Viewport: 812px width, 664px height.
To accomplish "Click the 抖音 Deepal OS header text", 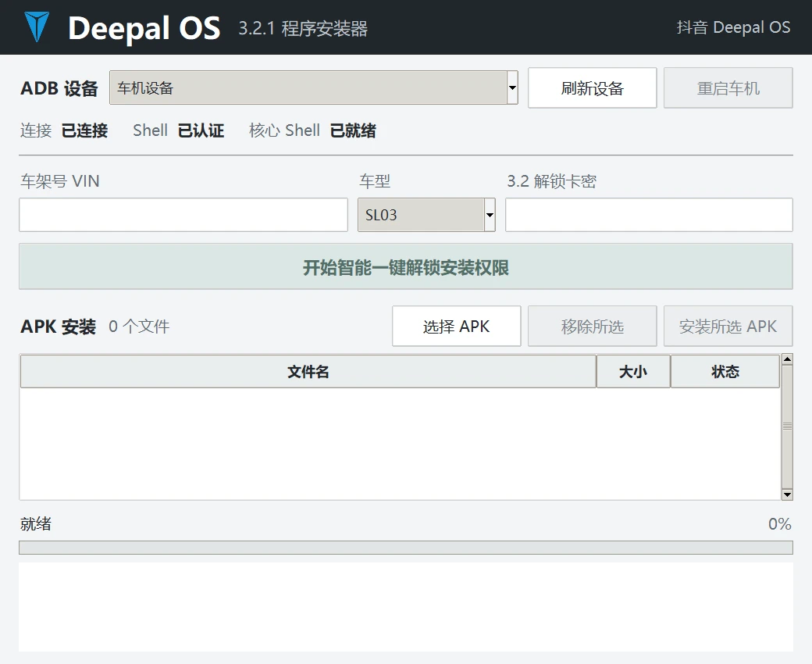I will pos(733,27).
